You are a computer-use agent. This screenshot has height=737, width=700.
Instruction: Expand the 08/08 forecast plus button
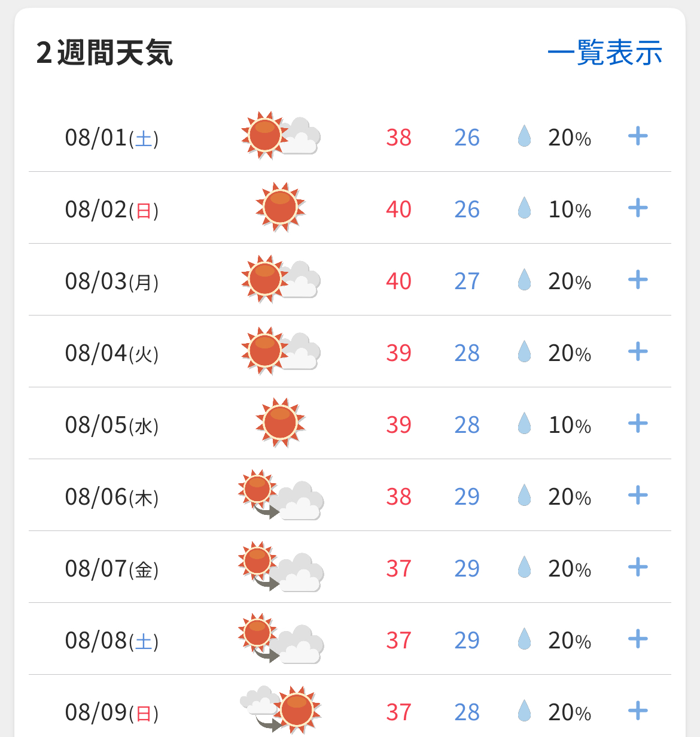point(638,639)
